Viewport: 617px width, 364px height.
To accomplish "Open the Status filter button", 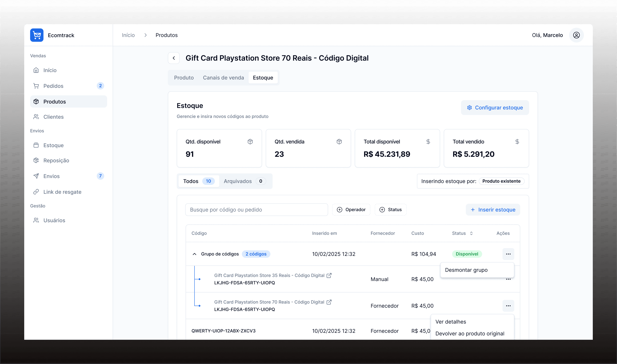I will [390, 210].
